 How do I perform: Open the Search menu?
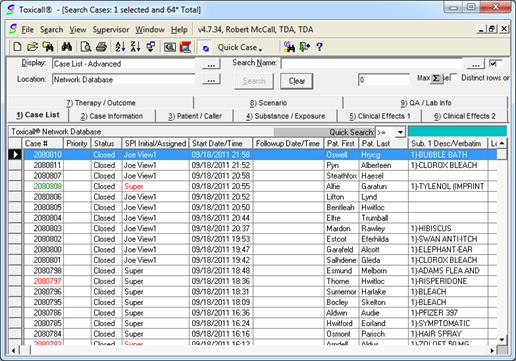[51, 30]
